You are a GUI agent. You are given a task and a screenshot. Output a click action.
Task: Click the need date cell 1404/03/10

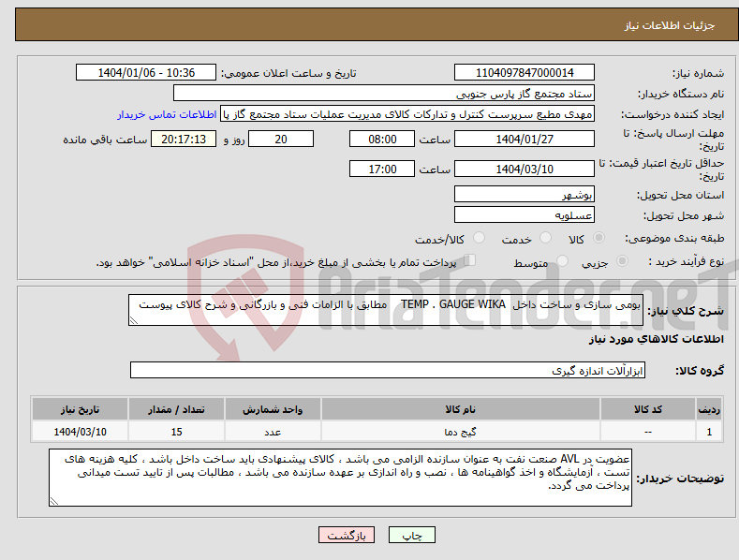[80, 432]
